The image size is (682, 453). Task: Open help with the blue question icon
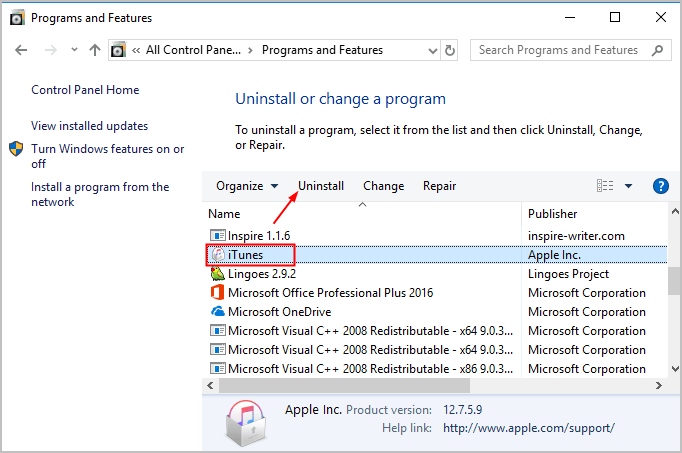660,186
